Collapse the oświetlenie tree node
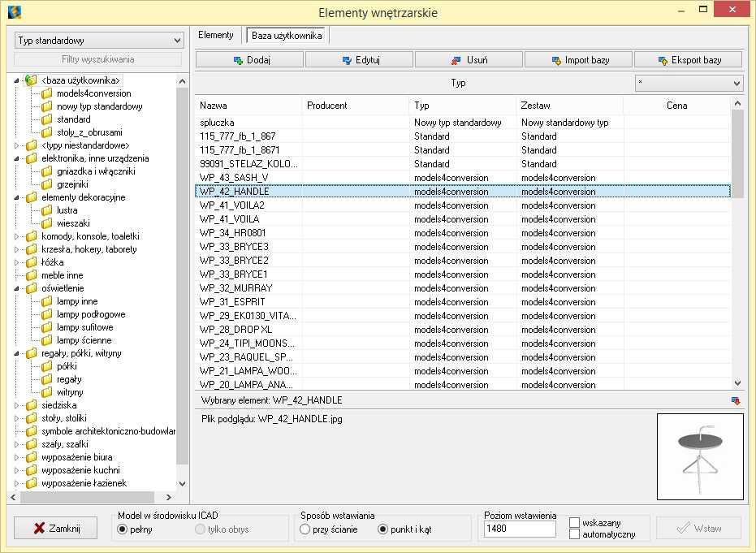This screenshot has width=756, height=553. (x=16, y=289)
